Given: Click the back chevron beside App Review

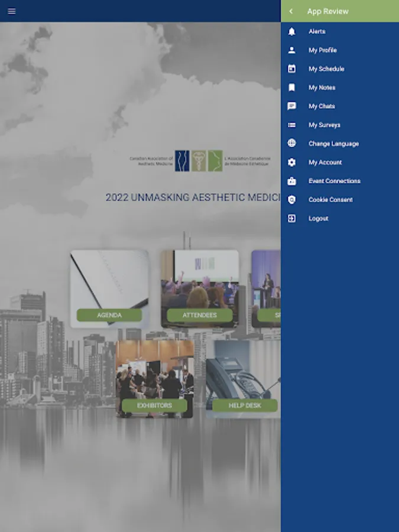Looking at the screenshot, I should pos(291,11).
